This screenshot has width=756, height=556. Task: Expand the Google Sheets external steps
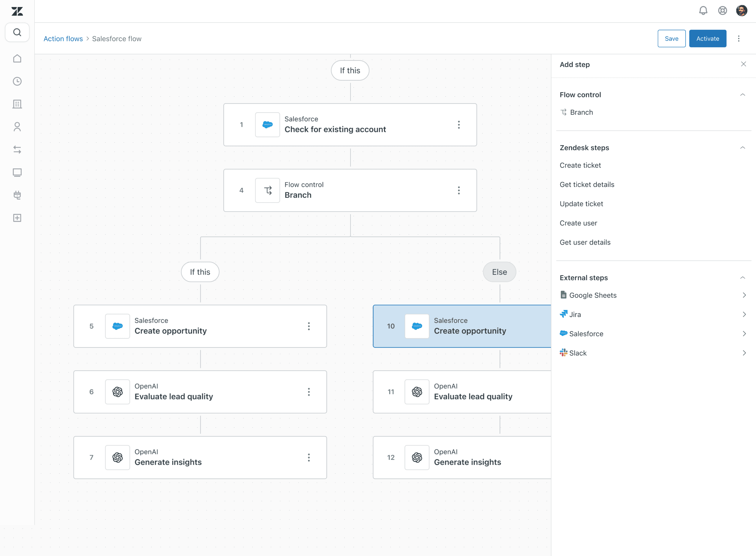[x=744, y=295]
